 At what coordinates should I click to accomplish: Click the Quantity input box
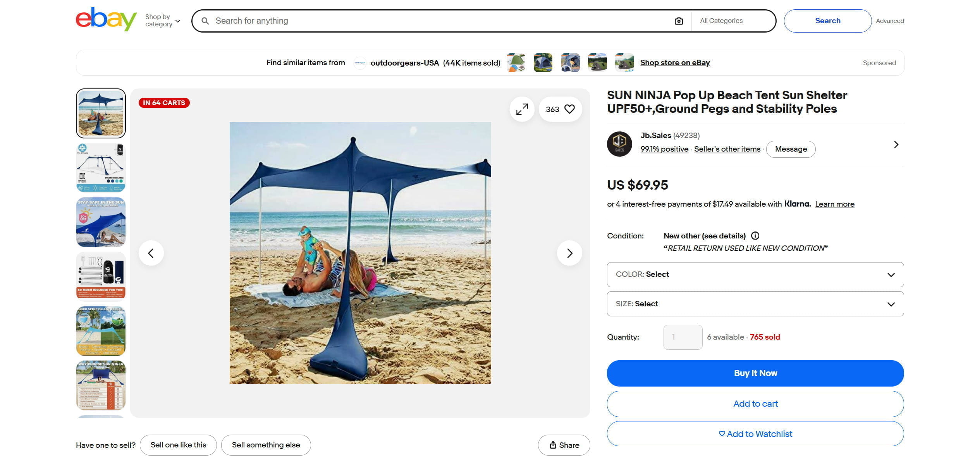[683, 337]
